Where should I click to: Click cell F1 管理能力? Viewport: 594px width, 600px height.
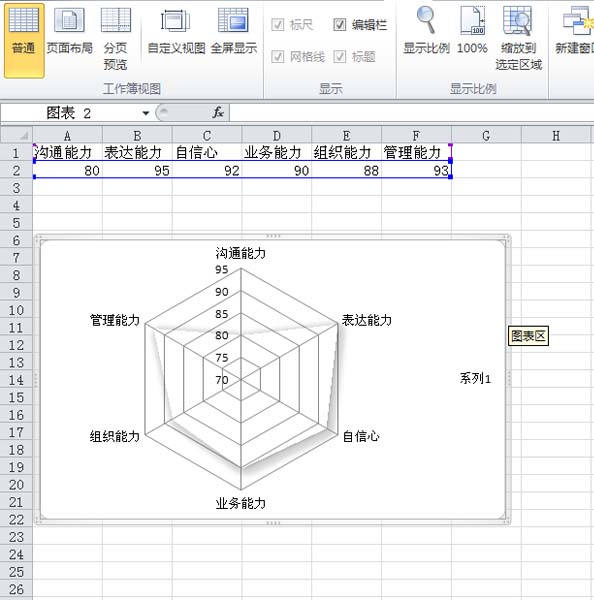pyautogui.click(x=416, y=152)
